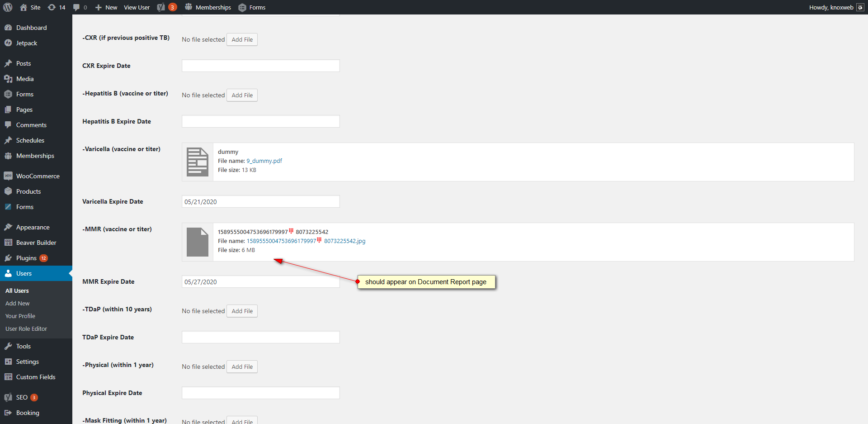Open the Appearance menu in sidebar
Viewport: 868px width, 424px height.
tap(33, 227)
